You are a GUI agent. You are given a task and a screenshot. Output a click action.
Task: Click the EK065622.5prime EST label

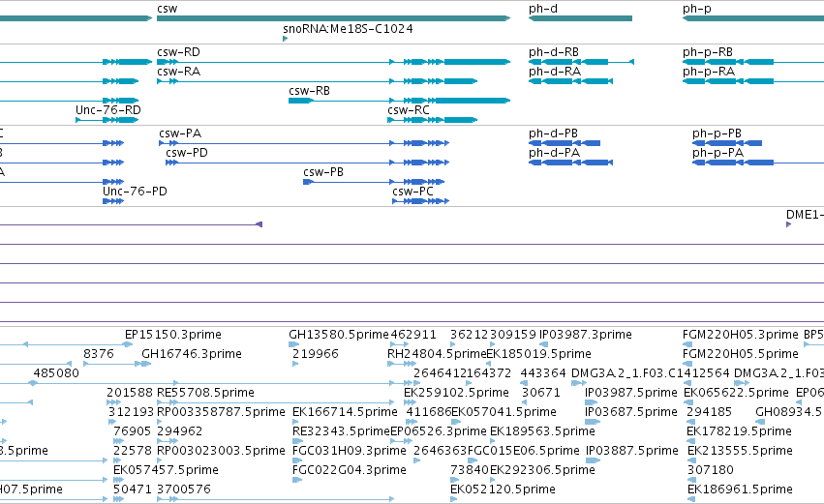736,393
